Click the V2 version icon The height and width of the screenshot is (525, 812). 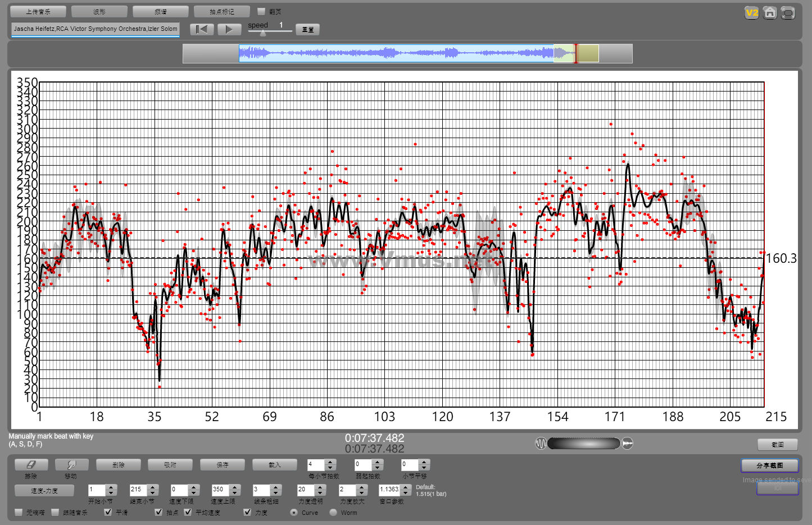pos(751,13)
